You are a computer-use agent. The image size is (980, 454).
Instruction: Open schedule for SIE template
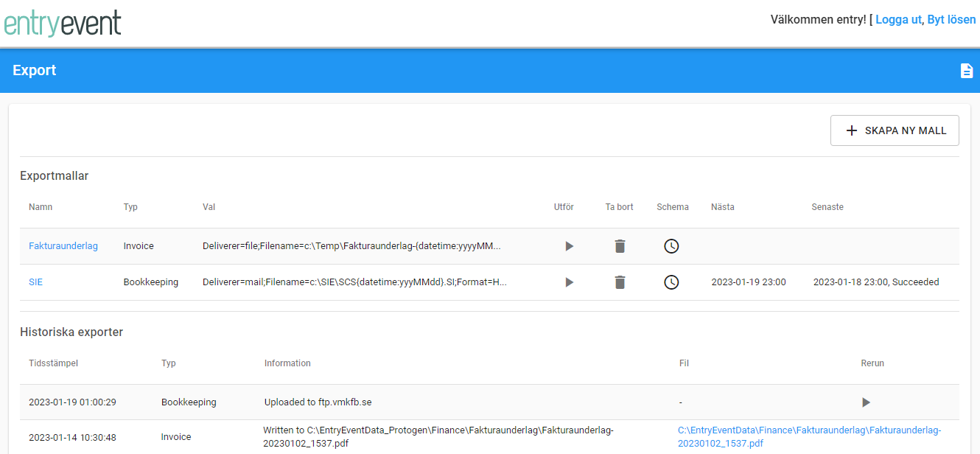671,282
